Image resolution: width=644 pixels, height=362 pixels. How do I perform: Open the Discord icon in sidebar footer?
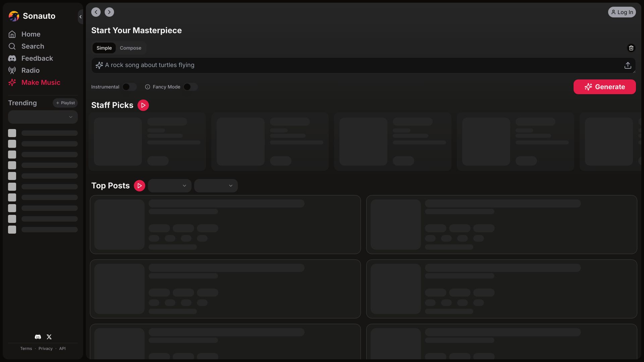click(38, 337)
